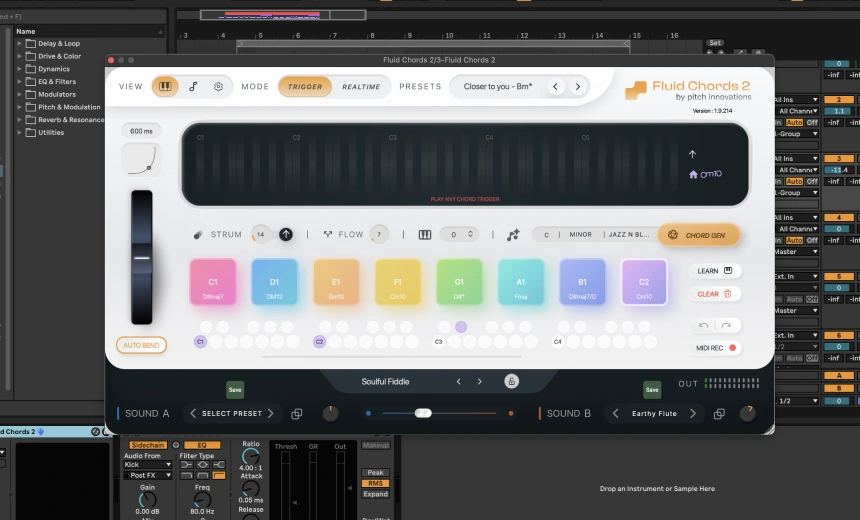
Task: Toggle the Sidechain button in compressor
Action: tap(147, 445)
